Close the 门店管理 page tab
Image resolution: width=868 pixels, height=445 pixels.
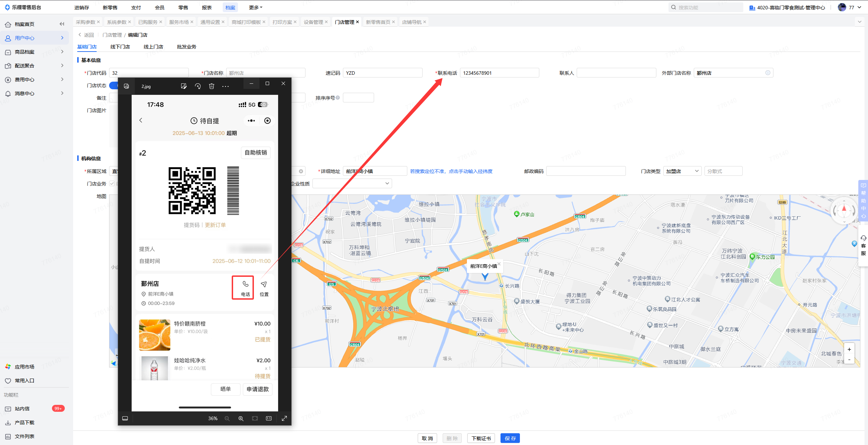pyautogui.click(x=357, y=22)
